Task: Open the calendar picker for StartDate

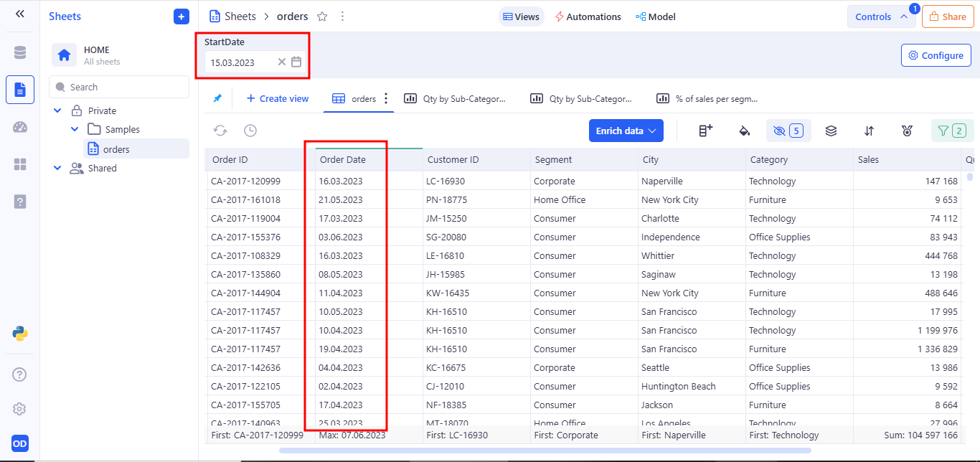Action: (x=296, y=62)
